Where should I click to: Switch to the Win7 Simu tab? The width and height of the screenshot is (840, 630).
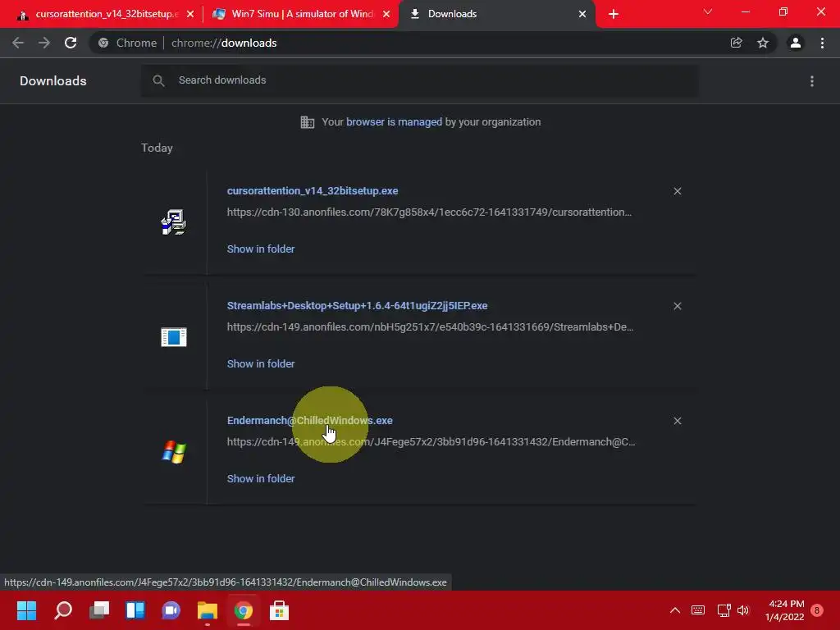(300, 15)
